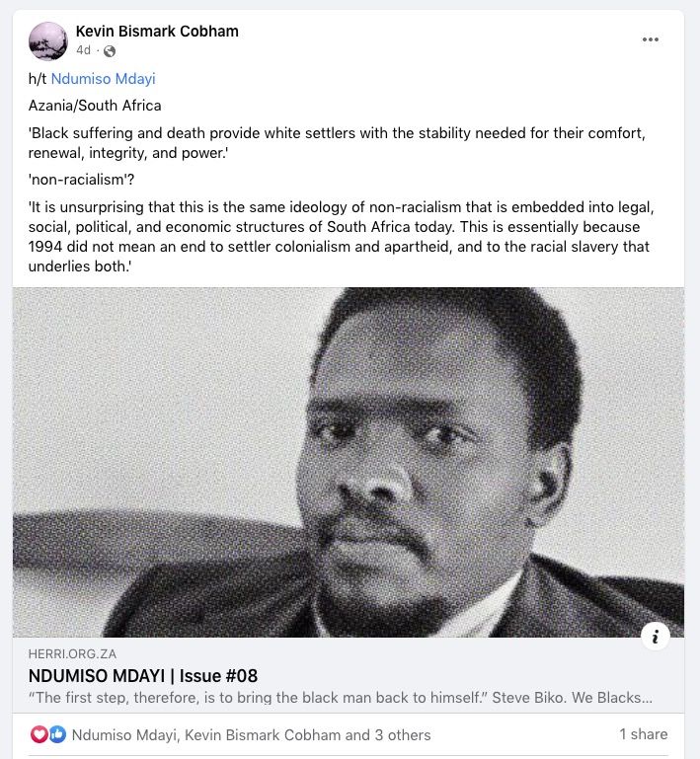The height and width of the screenshot is (759, 700).
Task: Open the three-dot post options menu
Action: [650, 39]
